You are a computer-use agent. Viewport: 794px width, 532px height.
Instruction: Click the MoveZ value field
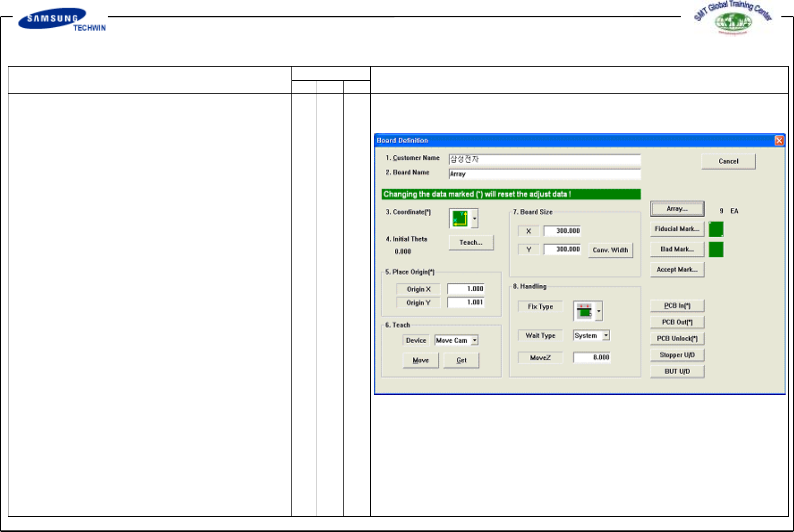592,358
